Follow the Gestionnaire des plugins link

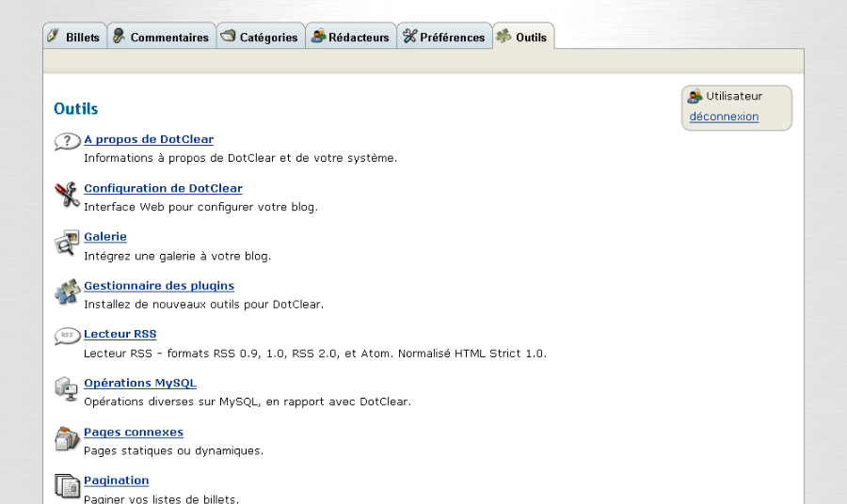pyautogui.click(x=159, y=286)
